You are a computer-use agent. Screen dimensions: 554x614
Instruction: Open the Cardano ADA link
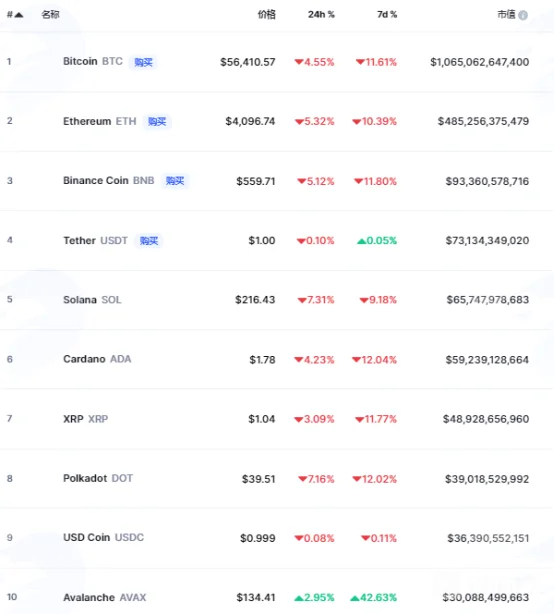click(97, 359)
